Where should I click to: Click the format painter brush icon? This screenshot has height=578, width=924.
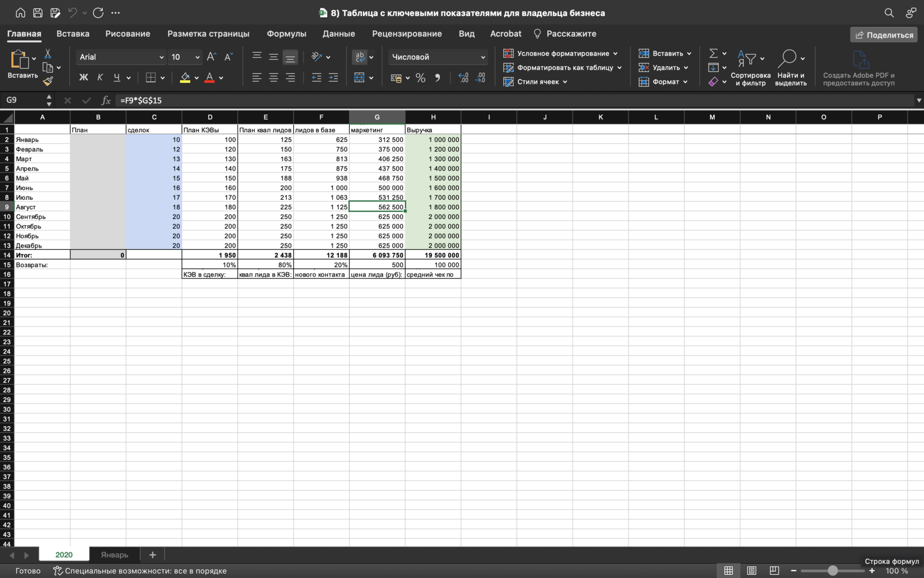(x=48, y=81)
